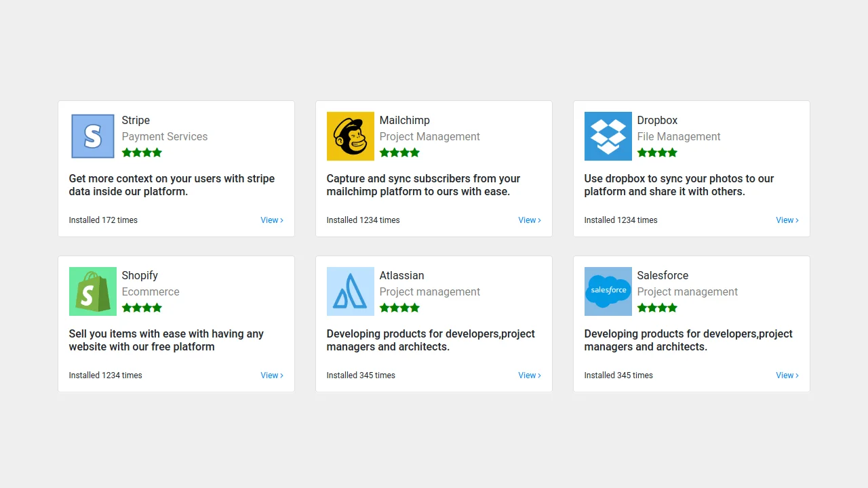Click the Ecommerce label under Shopify
868x488 pixels.
coord(151,291)
